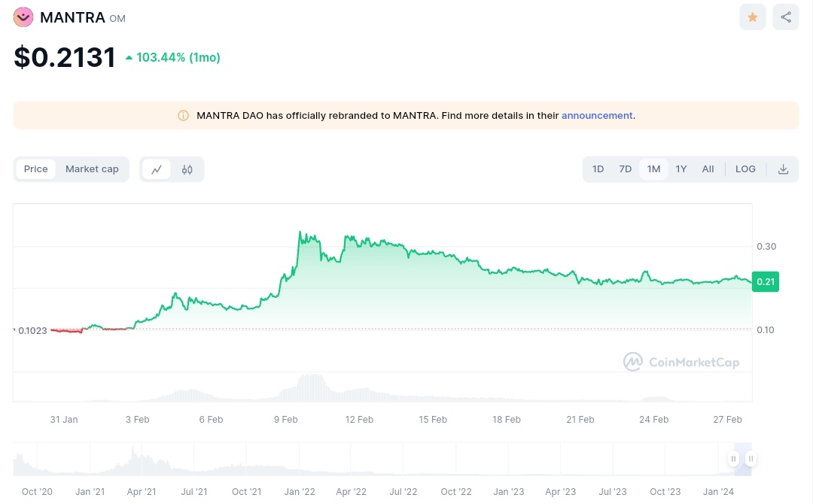This screenshot has height=504, width=813.
Task: Set chart range to All
Action: point(708,169)
